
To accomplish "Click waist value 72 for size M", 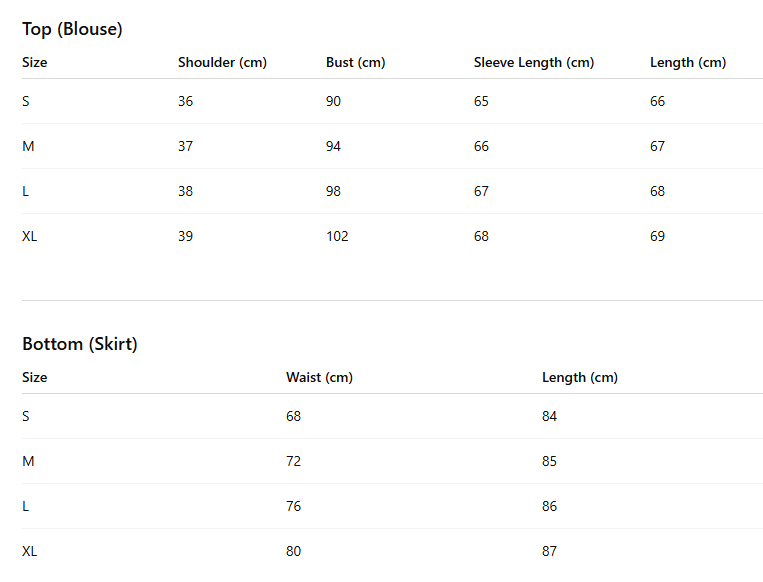I will tap(293, 461).
